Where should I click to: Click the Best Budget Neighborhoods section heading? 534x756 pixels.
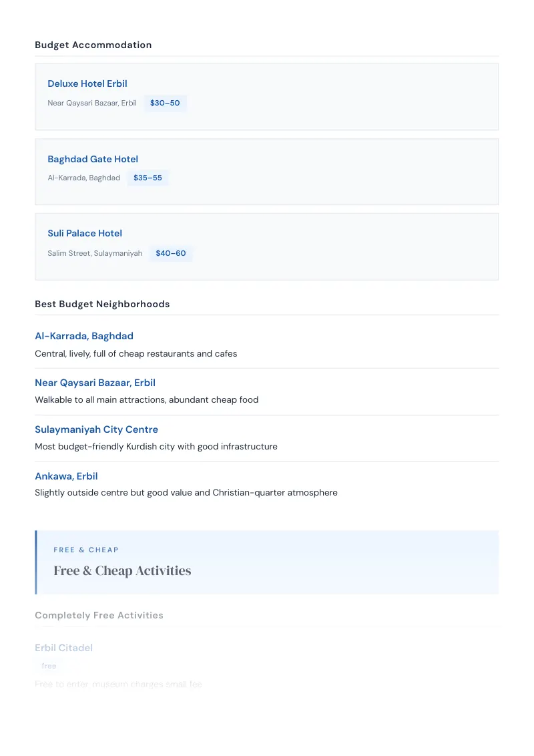(102, 305)
